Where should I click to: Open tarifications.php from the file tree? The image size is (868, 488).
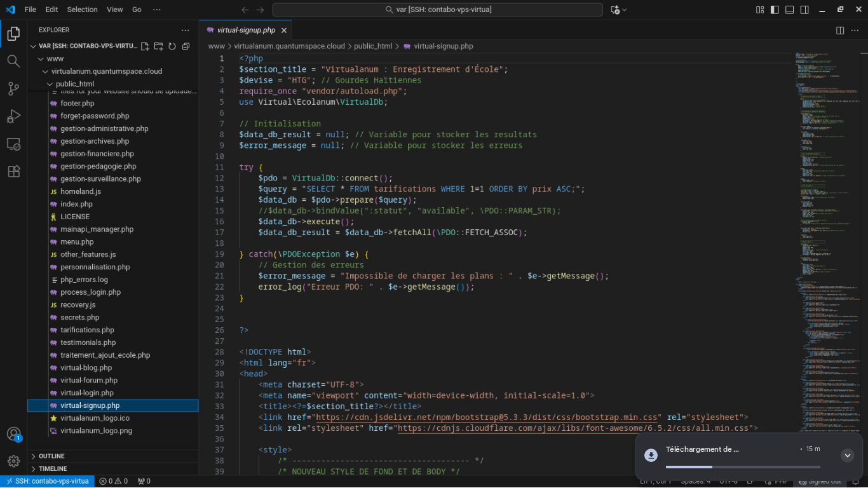tap(87, 330)
